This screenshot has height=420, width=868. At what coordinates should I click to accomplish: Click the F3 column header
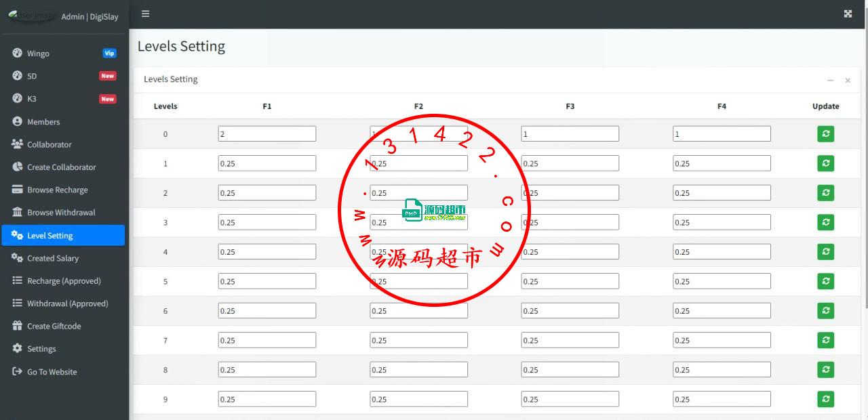[570, 106]
